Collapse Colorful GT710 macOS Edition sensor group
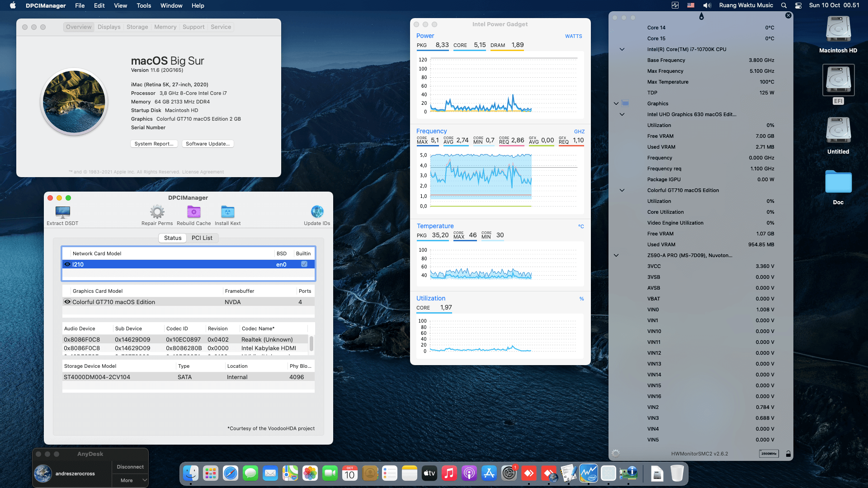This screenshot has width=868, height=488. [x=622, y=190]
